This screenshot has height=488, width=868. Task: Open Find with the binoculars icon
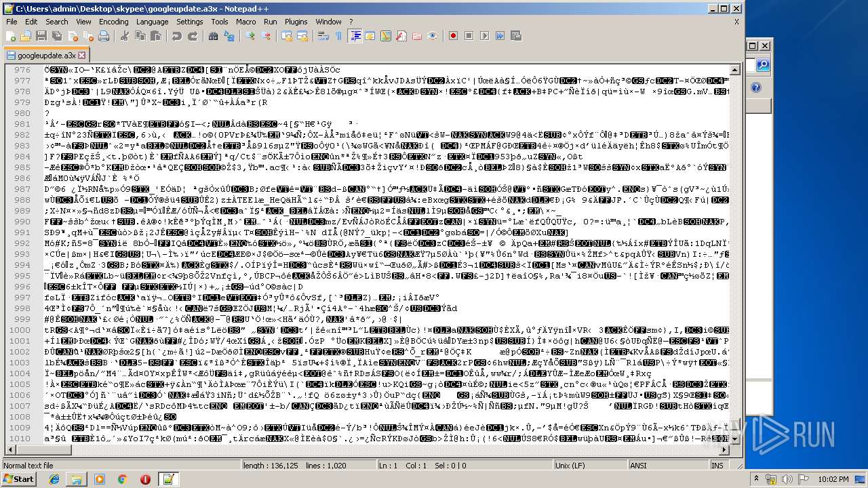213,35
